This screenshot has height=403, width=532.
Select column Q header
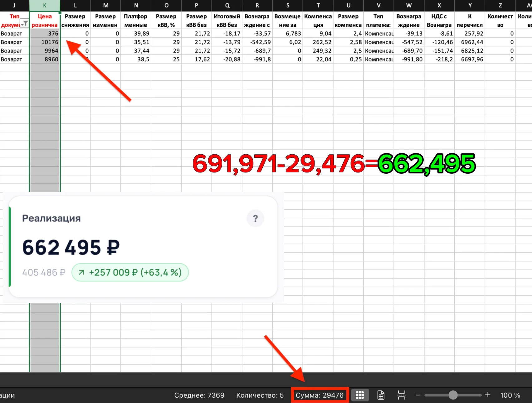(227, 5)
